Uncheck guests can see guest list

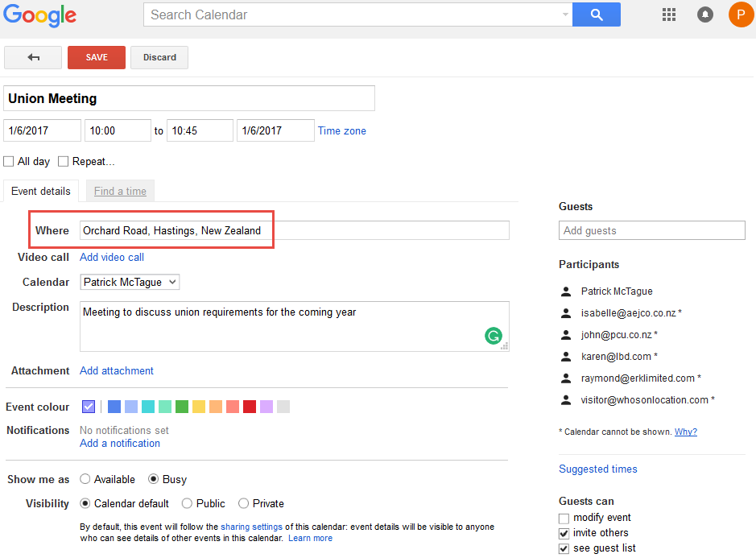[x=564, y=549]
